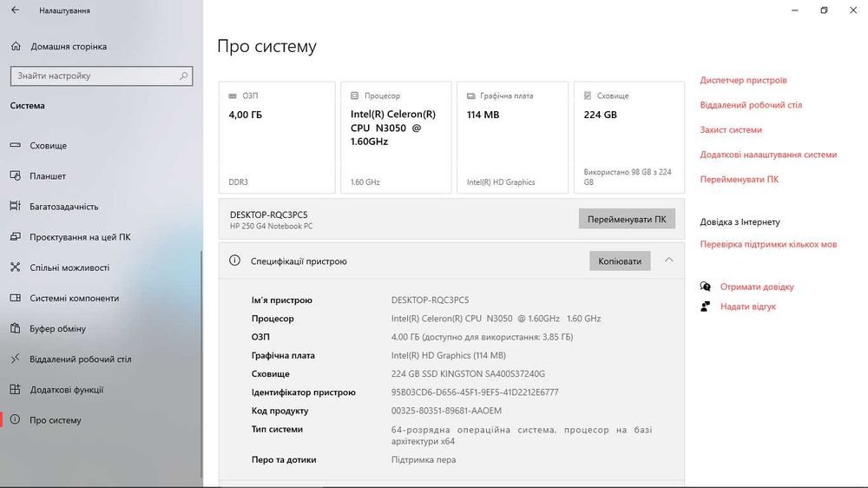Screen dimensions: 868x488
Task: Click the Проєктування на цей ПК icon
Action: click(16, 236)
